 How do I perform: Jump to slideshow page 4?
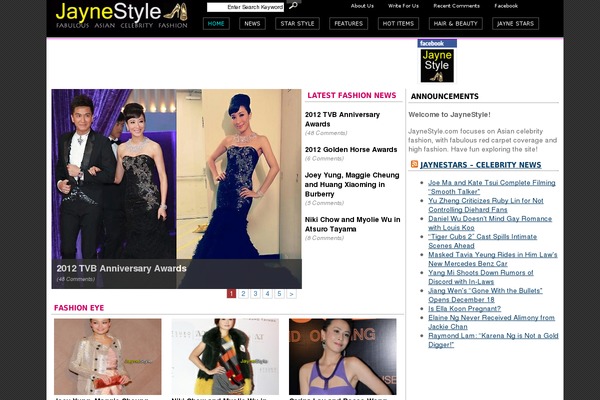[x=267, y=294]
